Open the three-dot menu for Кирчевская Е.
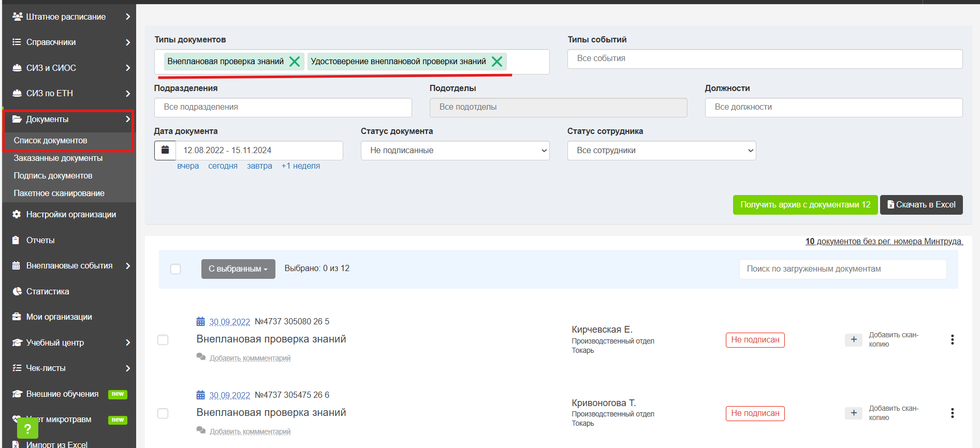Screen dimensions: 980x448 [x=952, y=339]
